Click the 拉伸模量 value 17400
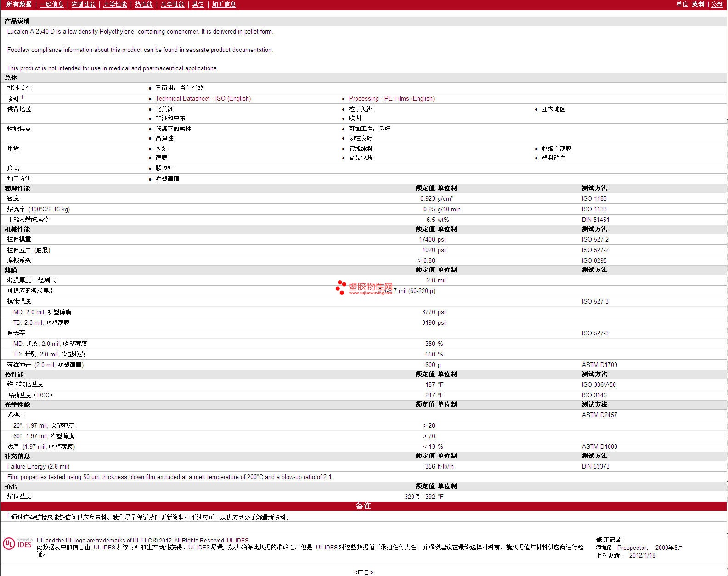Viewport: 728px width, 576px height. pyautogui.click(x=427, y=239)
